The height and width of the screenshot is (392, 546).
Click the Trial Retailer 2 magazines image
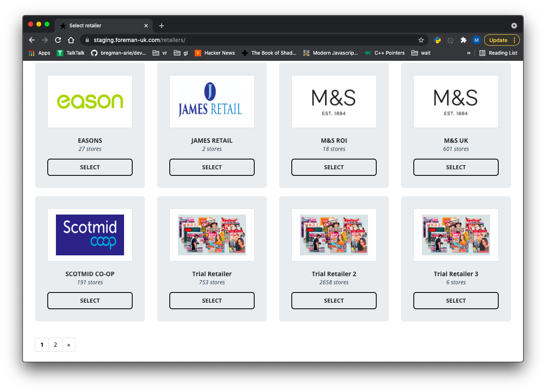coord(334,235)
